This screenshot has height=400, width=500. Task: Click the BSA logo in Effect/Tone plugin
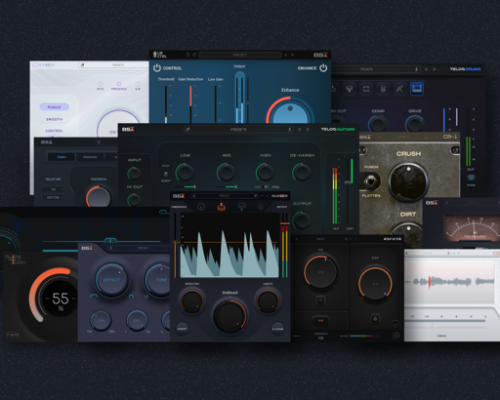pos(87,248)
